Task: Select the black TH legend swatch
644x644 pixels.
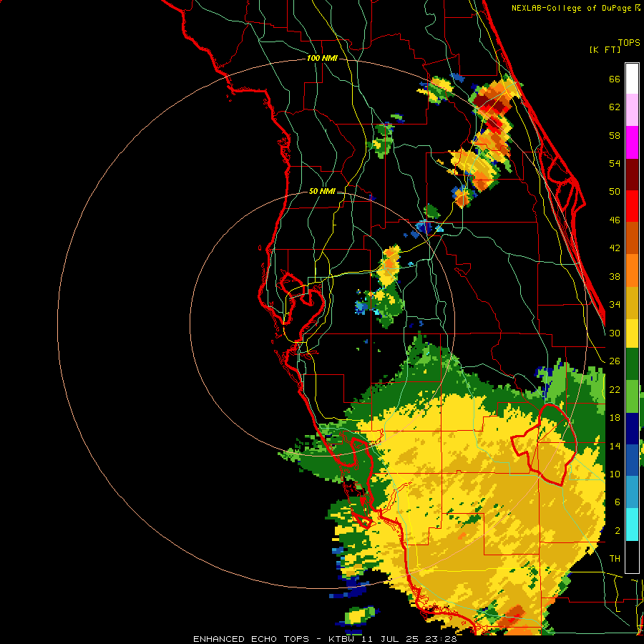Action: click(x=632, y=557)
